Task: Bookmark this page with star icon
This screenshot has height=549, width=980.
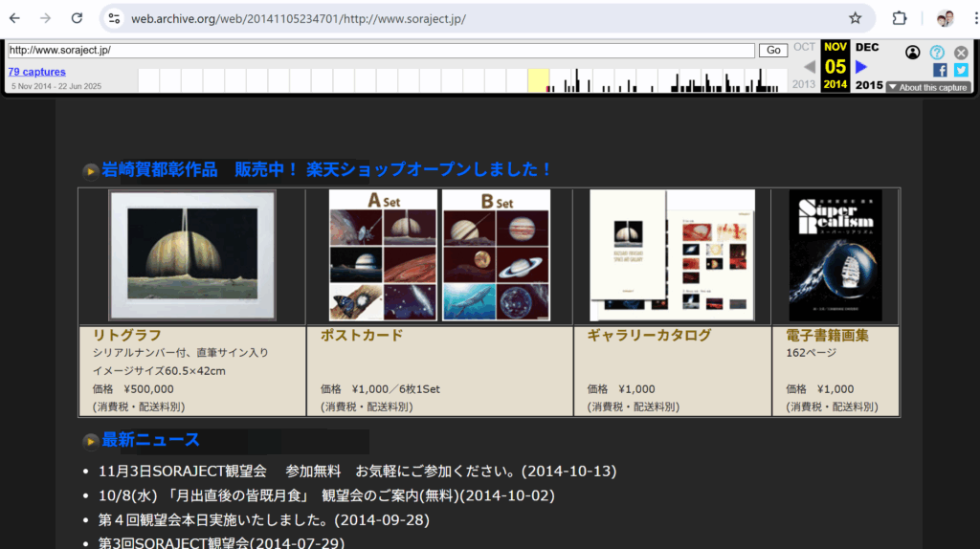Action: click(x=855, y=18)
